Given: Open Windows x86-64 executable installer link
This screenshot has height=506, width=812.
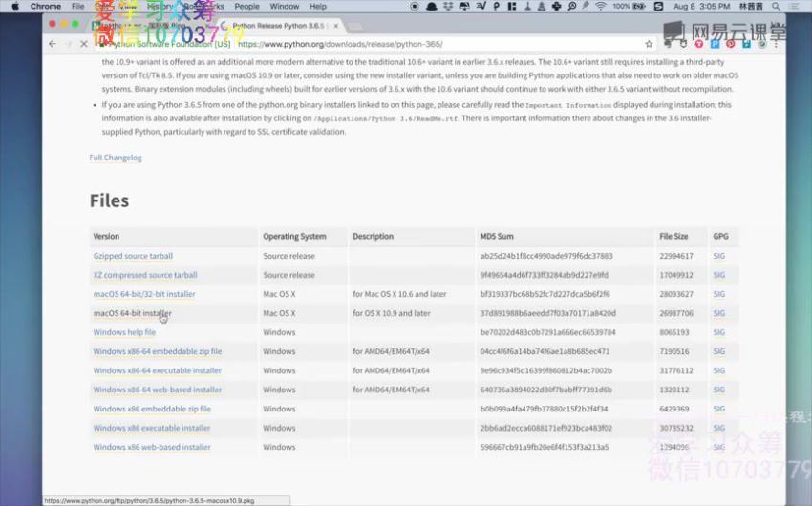Looking at the screenshot, I should click(157, 370).
